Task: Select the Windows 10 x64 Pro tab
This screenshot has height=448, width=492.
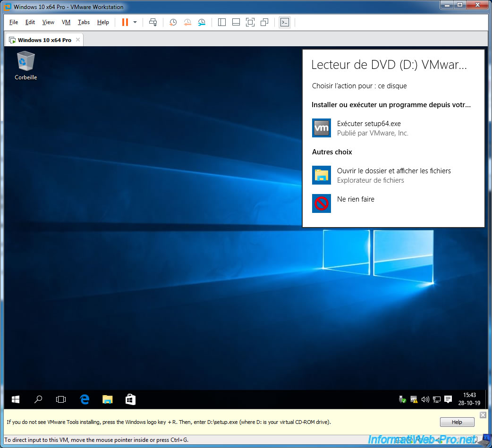Action: coord(44,40)
